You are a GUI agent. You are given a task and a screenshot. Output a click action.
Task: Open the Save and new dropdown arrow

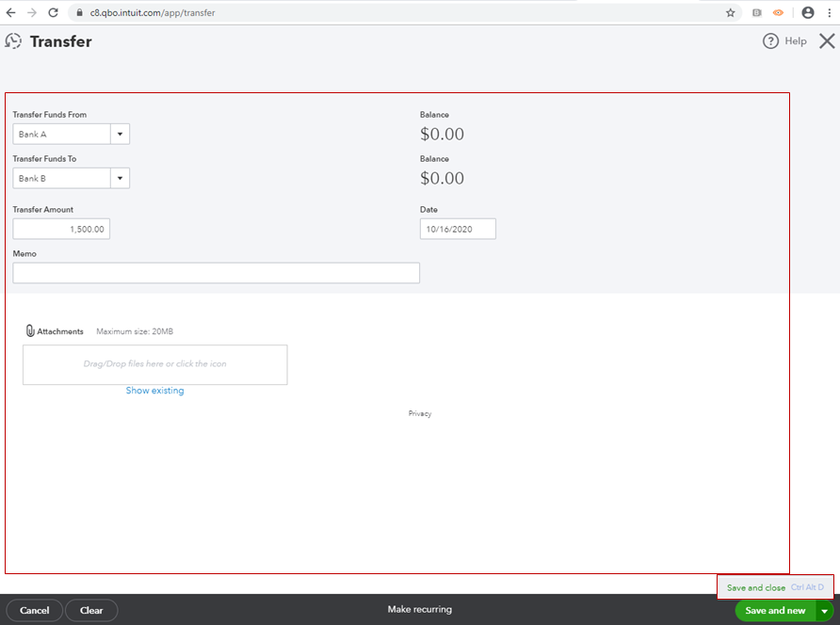click(825, 611)
